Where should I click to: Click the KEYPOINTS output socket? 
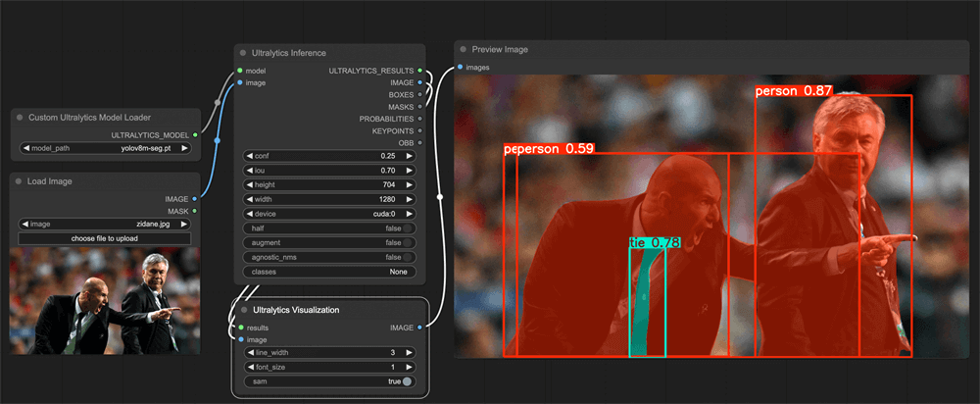(x=420, y=130)
